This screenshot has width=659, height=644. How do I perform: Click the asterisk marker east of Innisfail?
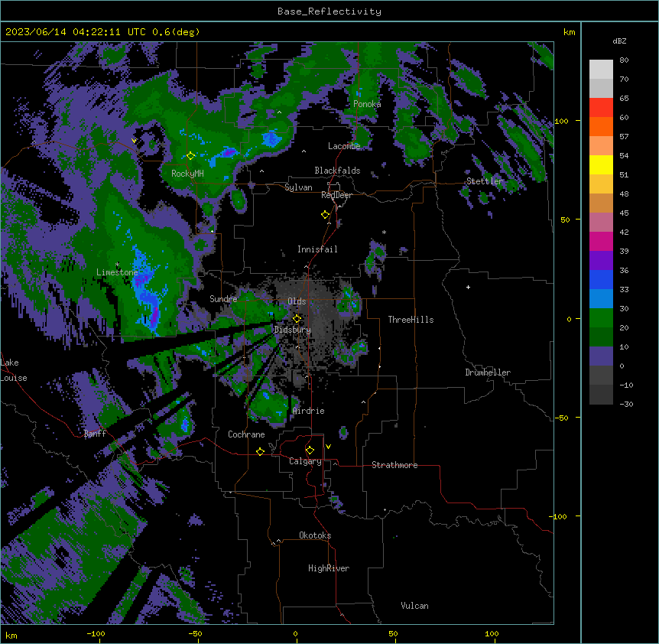(x=384, y=232)
